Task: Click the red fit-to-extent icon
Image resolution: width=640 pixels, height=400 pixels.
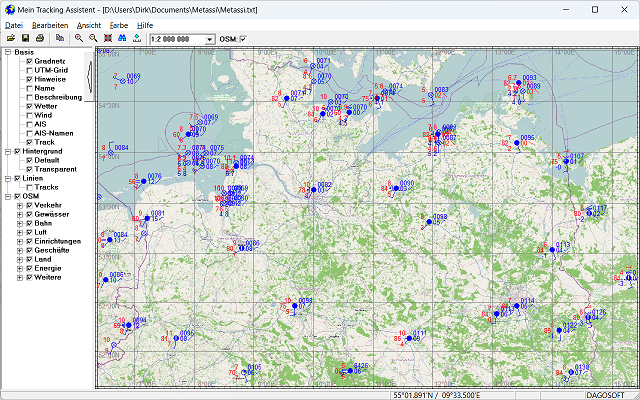Action: 107,38
